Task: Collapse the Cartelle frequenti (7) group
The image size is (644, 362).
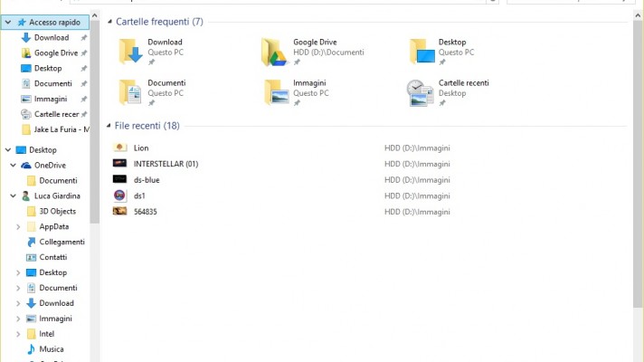Action: [109, 22]
